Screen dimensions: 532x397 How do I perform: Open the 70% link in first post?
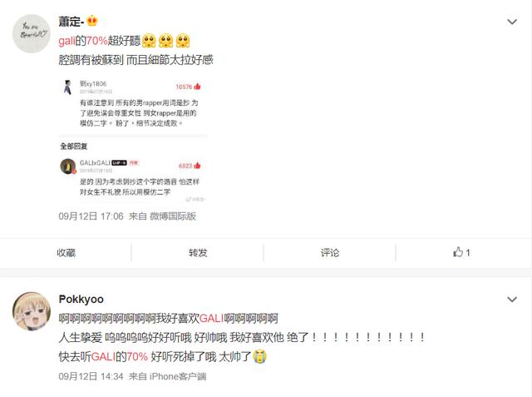click(96, 41)
